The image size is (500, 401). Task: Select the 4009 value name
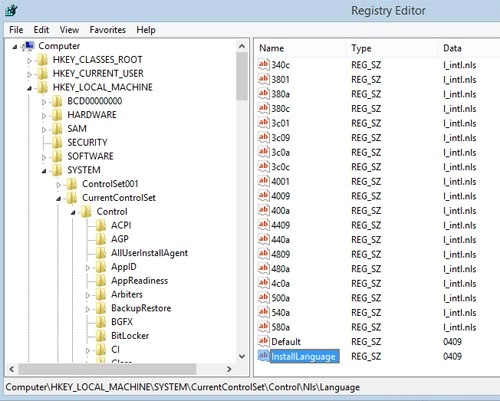(281, 196)
